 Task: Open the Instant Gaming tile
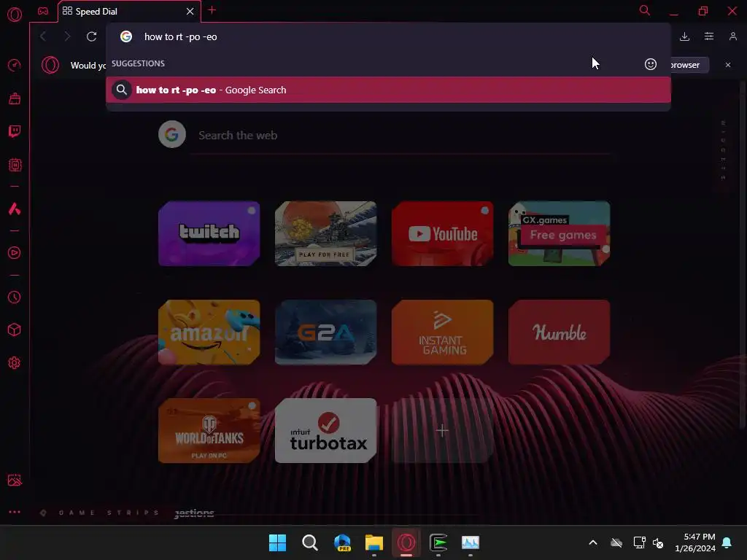pos(443,332)
